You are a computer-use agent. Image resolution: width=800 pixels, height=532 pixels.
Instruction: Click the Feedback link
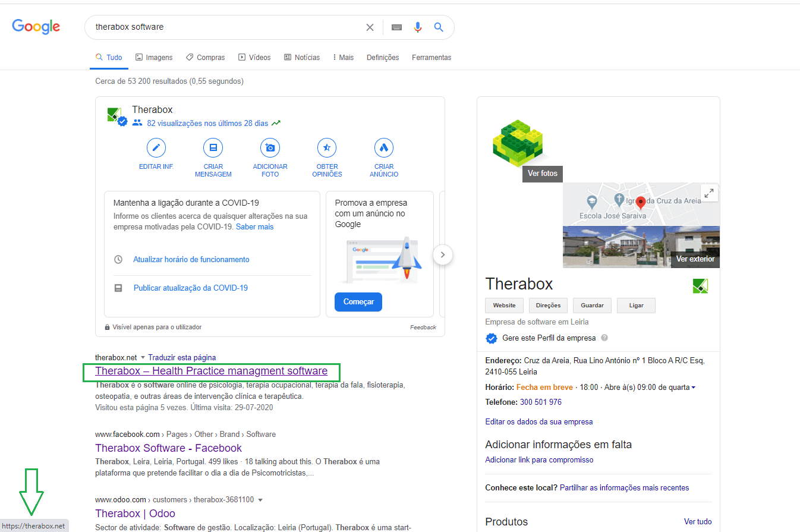[x=423, y=328]
